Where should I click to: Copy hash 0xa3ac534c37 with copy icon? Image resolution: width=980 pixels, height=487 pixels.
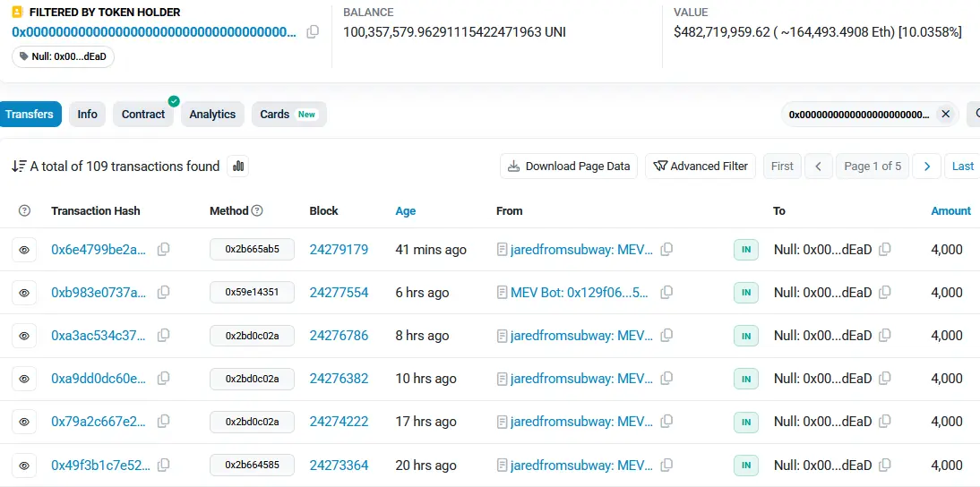[x=163, y=336]
